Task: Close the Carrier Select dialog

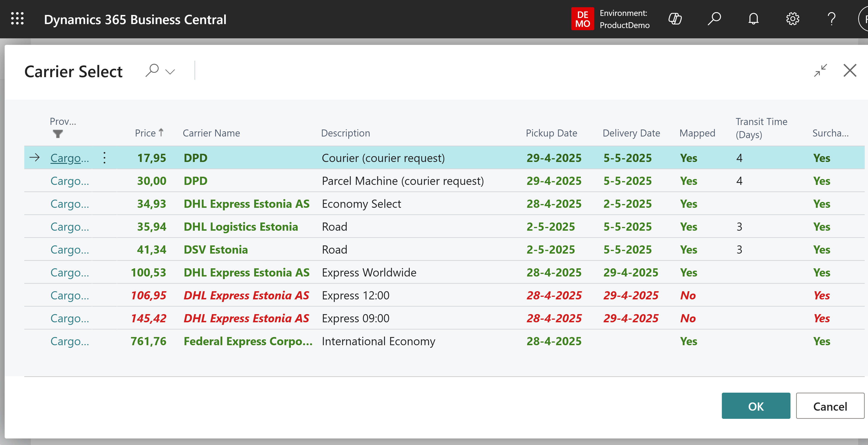Action: [x=850, y=71]
